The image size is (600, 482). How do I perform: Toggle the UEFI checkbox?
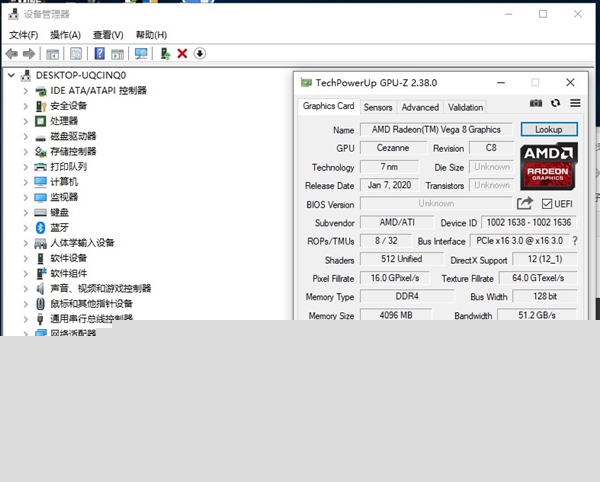(x=547, y=204)
